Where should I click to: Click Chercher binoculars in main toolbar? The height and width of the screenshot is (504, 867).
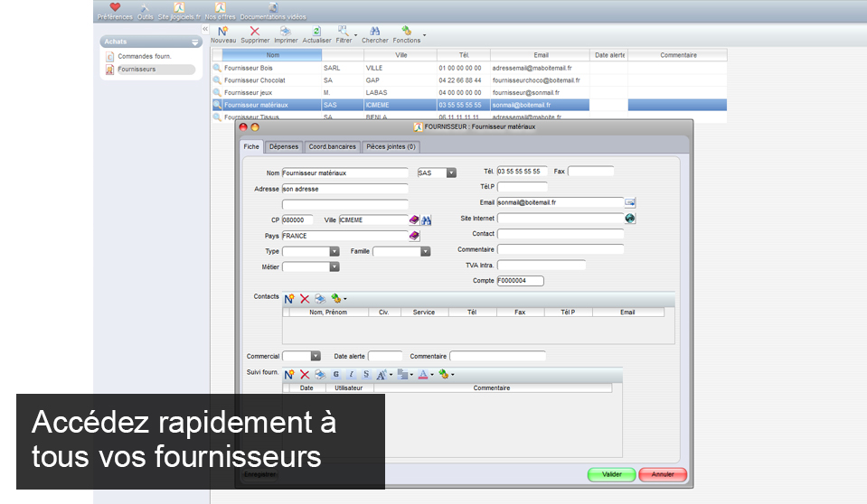pos(375,35)
